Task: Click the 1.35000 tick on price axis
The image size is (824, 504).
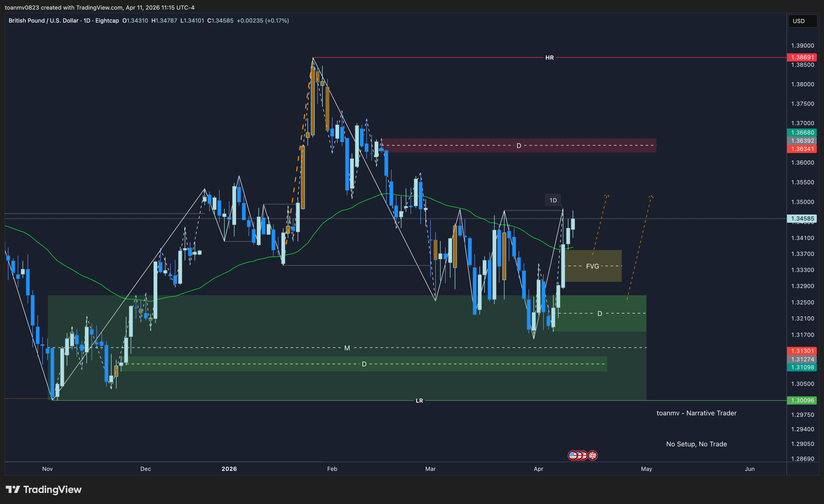Action: [803, 202]
